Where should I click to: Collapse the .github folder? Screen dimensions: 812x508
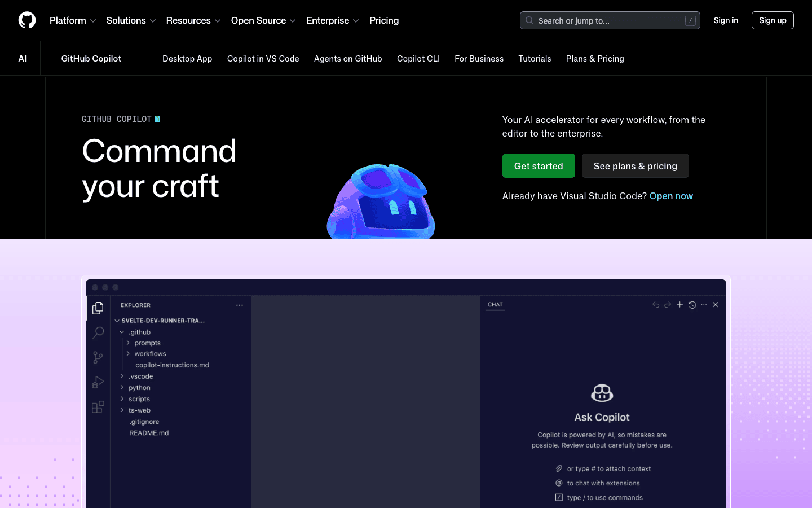[x=122, y=332]
